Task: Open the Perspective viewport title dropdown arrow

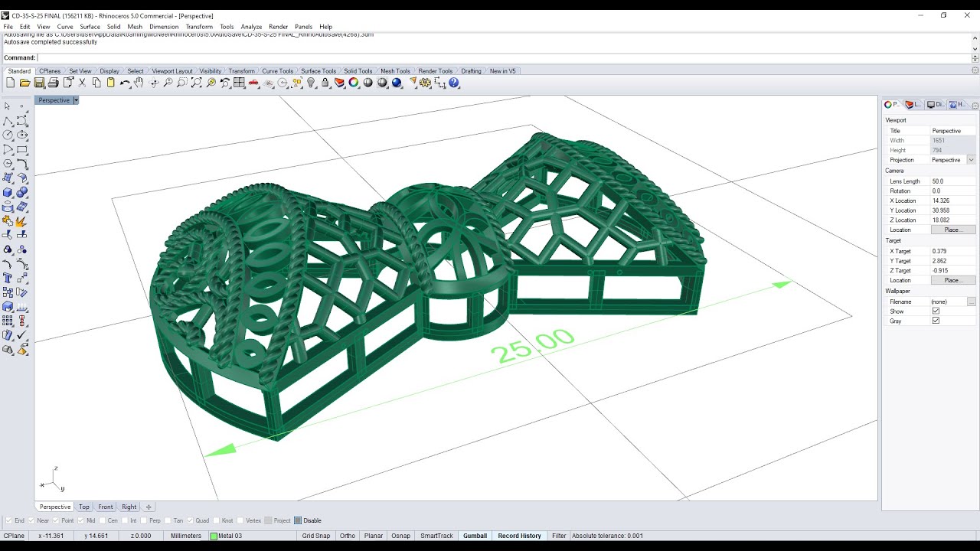Action: [x=76, y=100]
